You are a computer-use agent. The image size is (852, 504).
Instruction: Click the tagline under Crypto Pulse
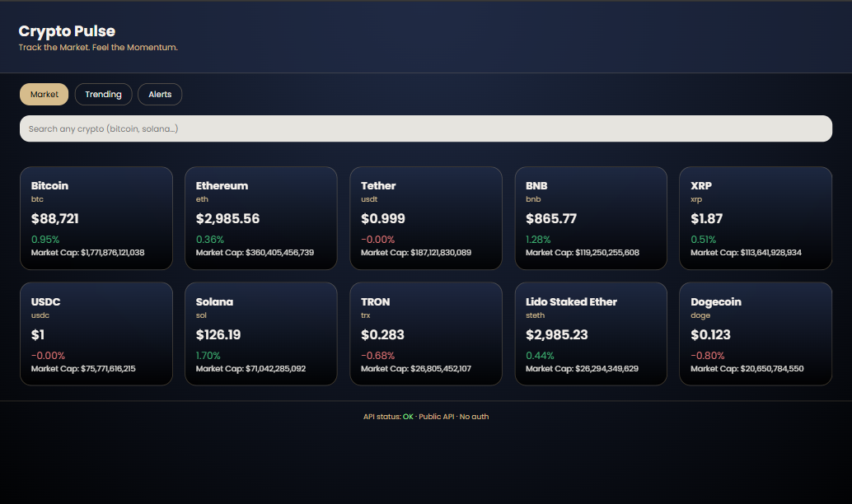98,47
